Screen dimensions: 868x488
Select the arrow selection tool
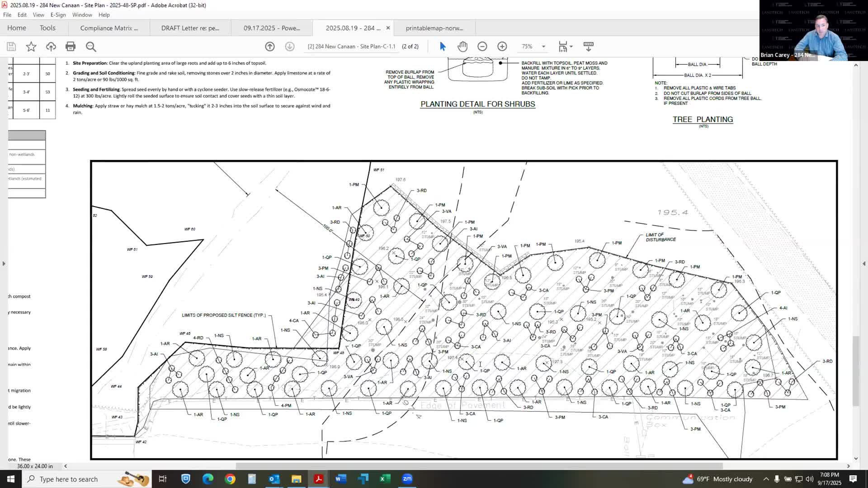(443, 47)
